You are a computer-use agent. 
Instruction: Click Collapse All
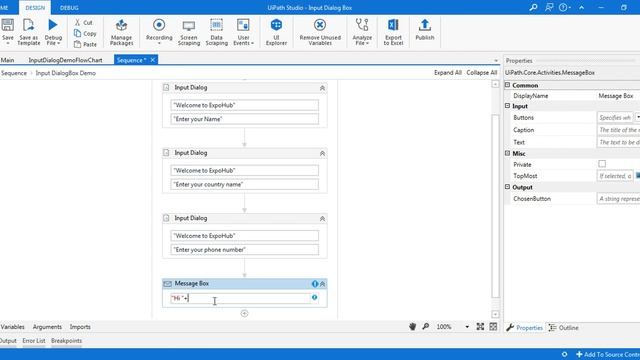[482, 73]
